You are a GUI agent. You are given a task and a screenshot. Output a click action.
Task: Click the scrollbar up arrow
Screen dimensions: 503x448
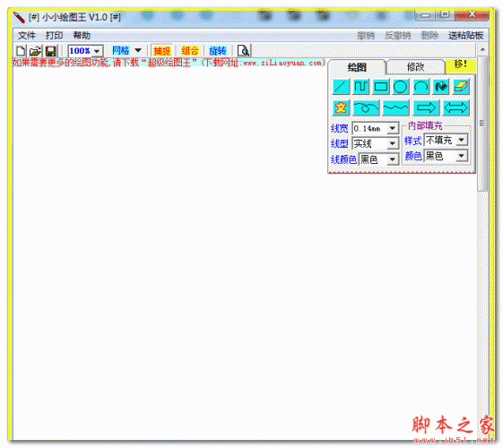482,49
